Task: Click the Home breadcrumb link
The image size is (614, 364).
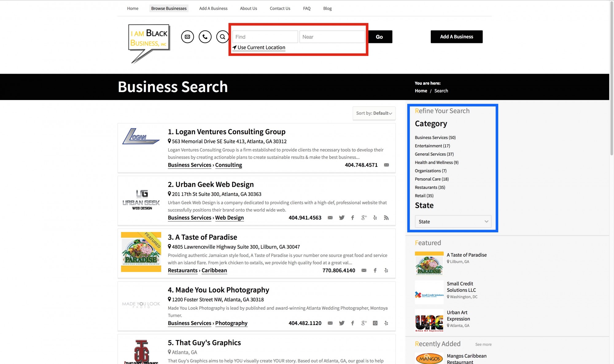Action: 421,91
